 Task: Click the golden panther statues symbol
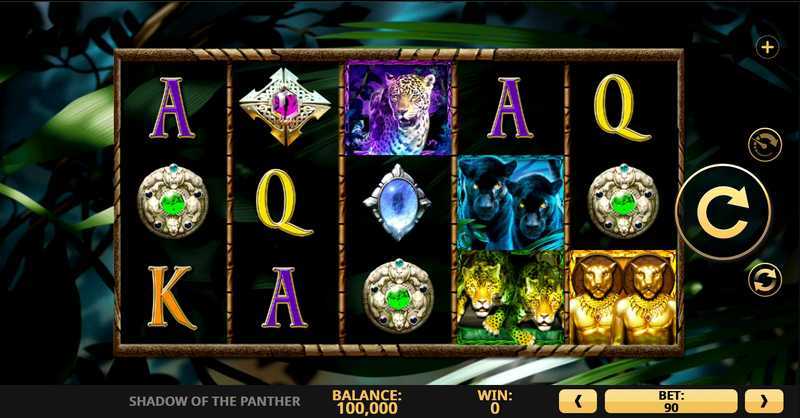(622, 297)
